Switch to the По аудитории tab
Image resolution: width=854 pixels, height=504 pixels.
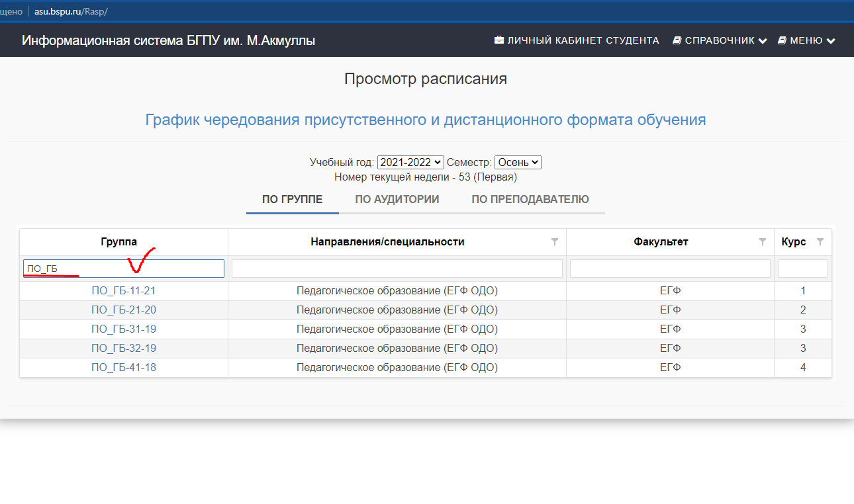(397, 199)
